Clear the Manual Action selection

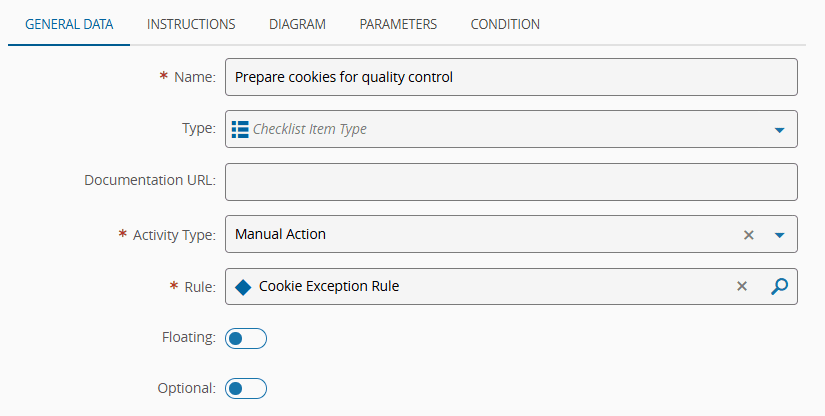[x=748, y=235]
